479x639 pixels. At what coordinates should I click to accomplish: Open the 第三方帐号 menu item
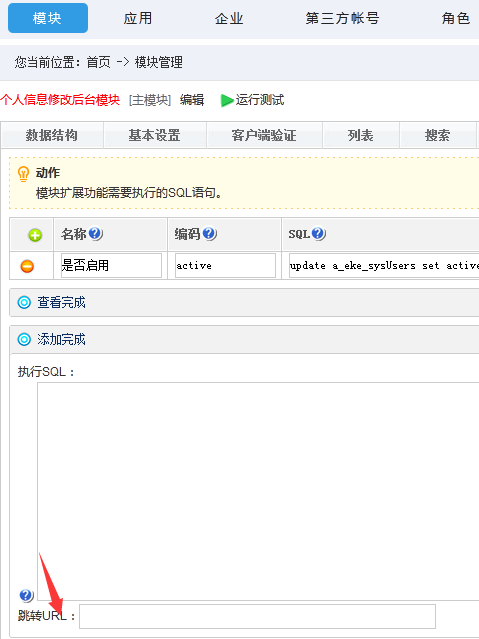[x=342, y=18]
